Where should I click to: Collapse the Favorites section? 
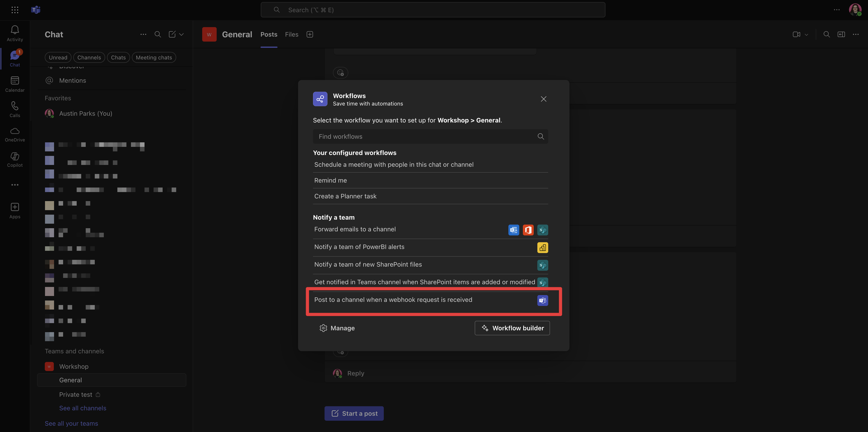[58, 98]
